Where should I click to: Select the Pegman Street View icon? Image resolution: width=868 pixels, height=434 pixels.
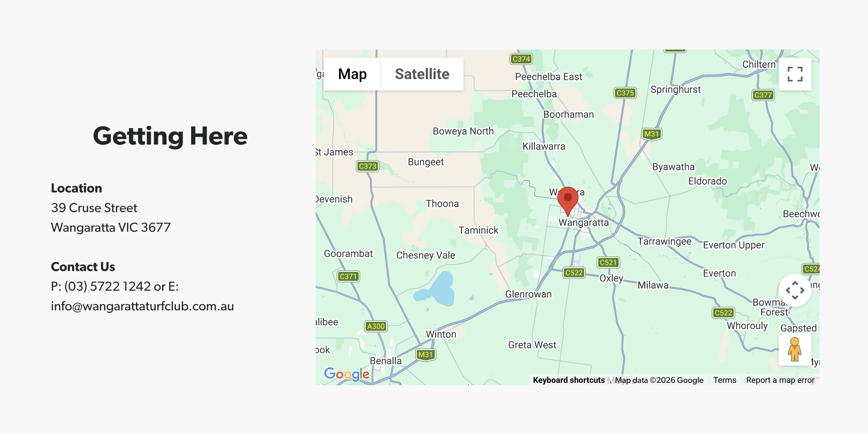point(794,350)
